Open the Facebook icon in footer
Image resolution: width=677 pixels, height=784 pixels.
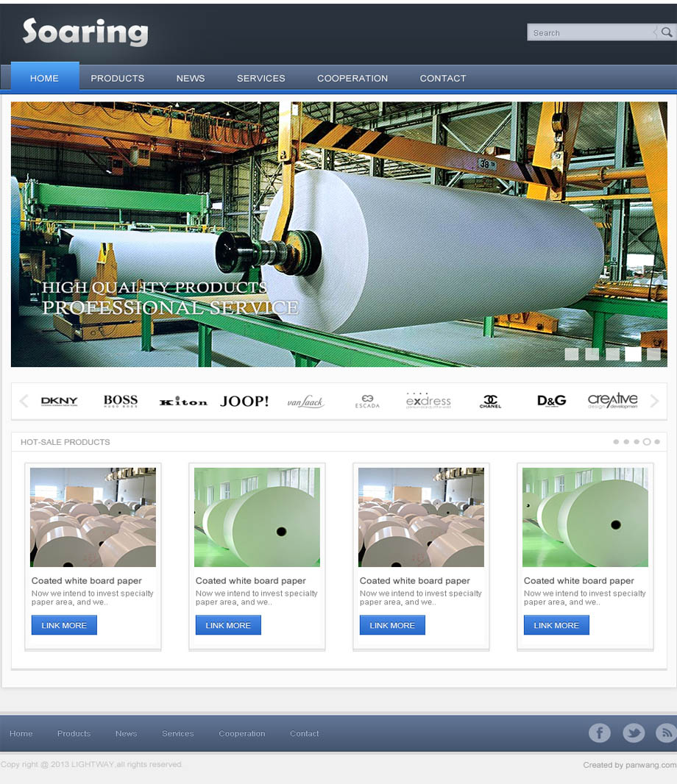(x=600, y=733)
